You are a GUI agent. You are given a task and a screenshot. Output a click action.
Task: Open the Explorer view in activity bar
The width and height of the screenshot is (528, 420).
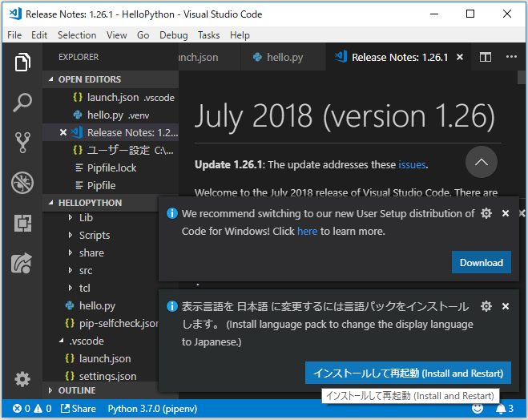click(22, 63)
